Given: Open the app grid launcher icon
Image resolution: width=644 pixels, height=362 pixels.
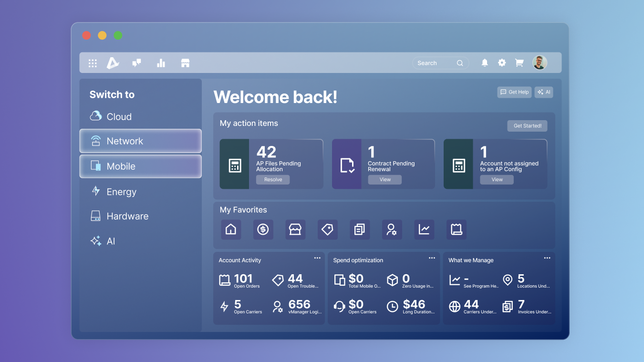Looking at the screenshot, I should click(93, 63).
